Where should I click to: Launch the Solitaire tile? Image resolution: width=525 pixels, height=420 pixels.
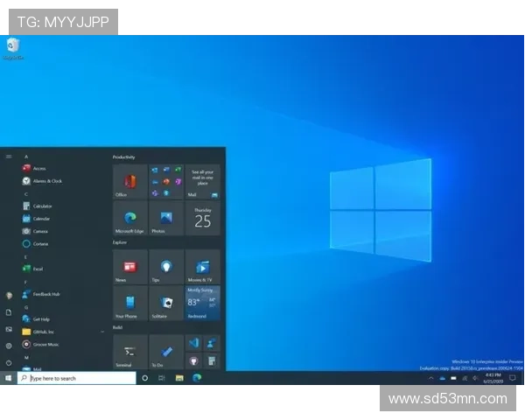click(x=166, y=303)
